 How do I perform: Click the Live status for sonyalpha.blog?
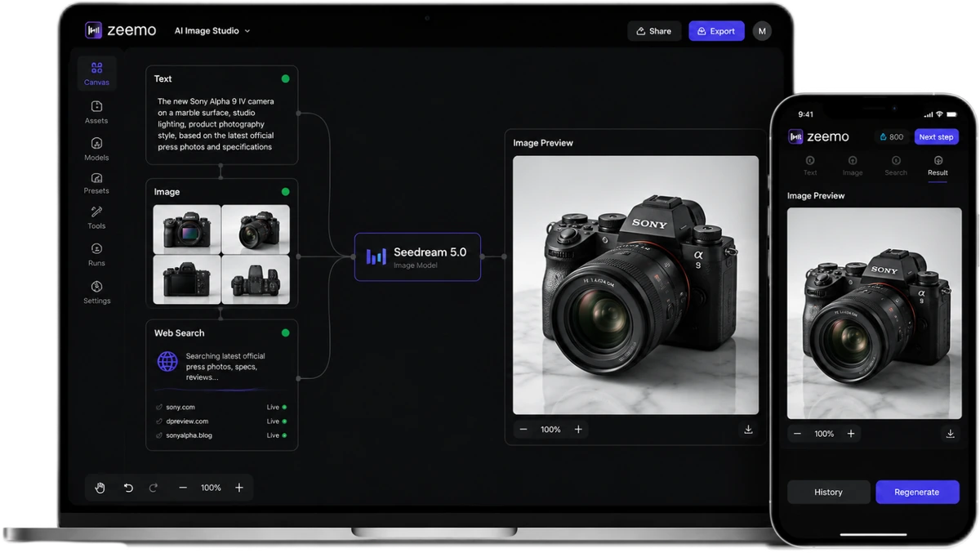276,435
